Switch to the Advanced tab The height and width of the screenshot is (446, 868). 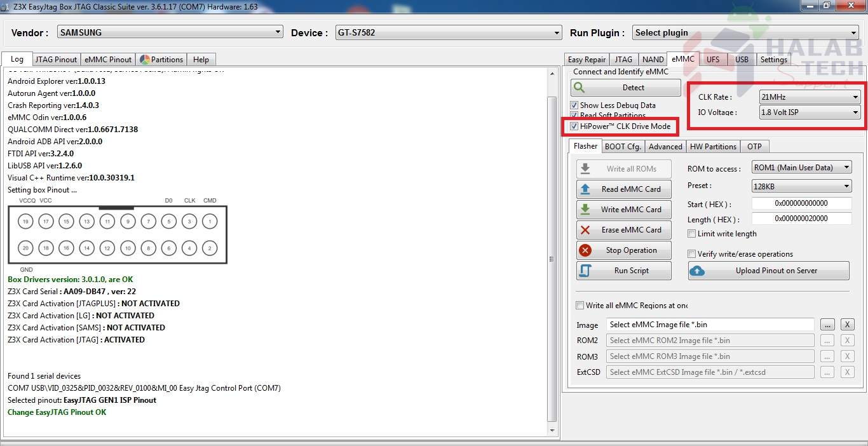click(x=665, y=147)
